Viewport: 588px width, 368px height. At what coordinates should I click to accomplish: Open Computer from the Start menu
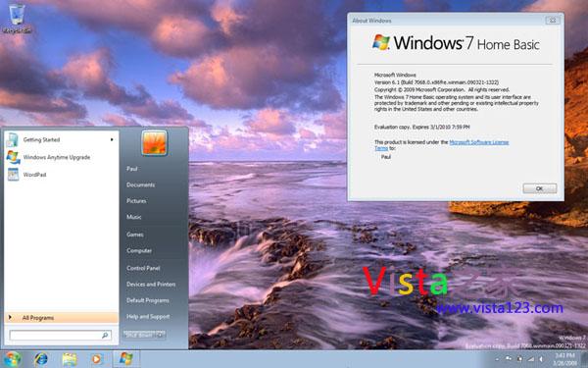[139, 250]
